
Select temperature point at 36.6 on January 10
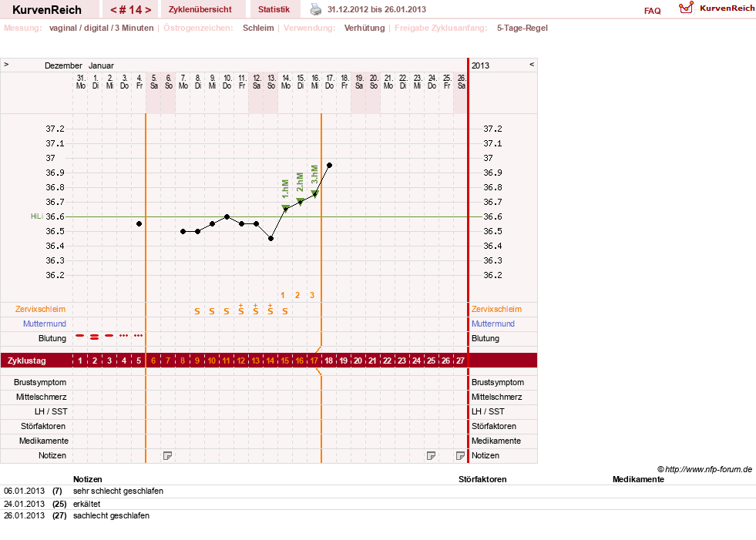point(227,217)
